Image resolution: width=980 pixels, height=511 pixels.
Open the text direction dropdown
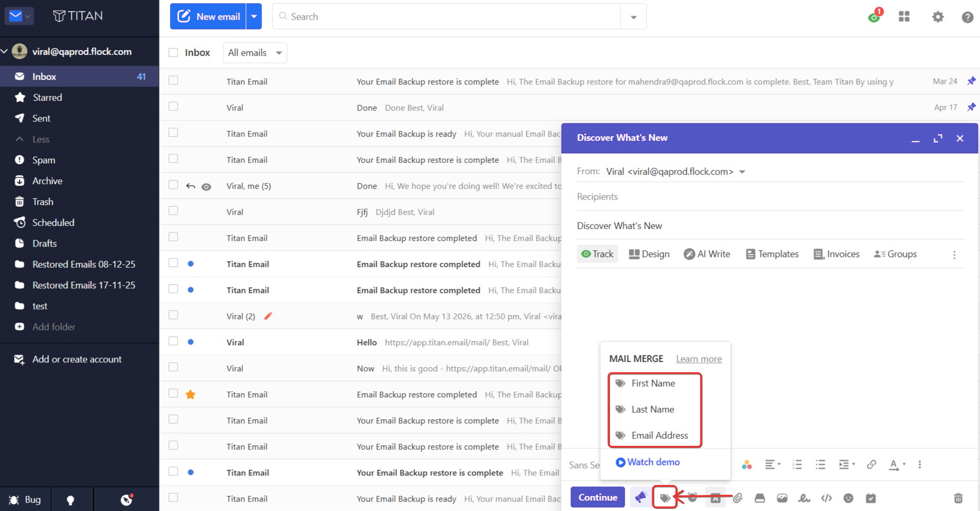click(x=897, y=464)
